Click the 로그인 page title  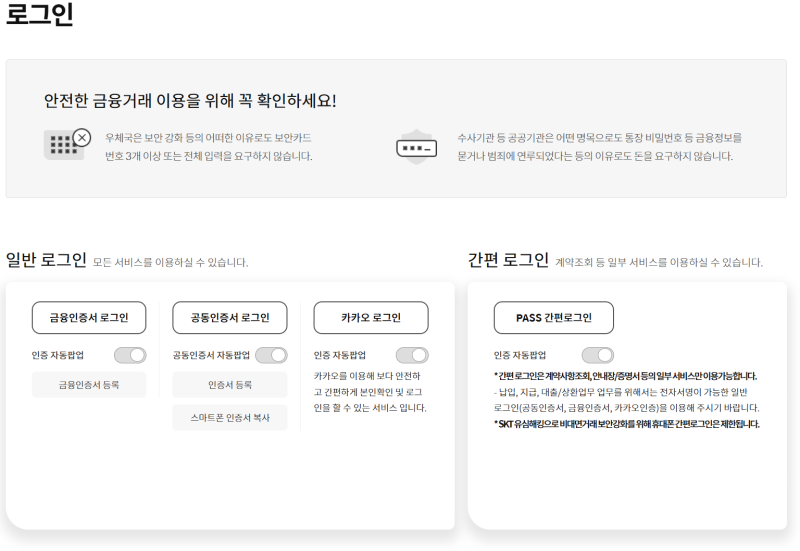click(x=39, y=14)
